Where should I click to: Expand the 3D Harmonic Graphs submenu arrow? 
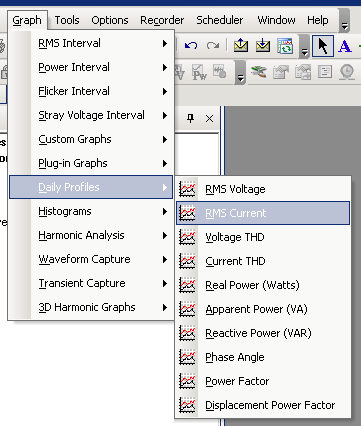(165, 307)
